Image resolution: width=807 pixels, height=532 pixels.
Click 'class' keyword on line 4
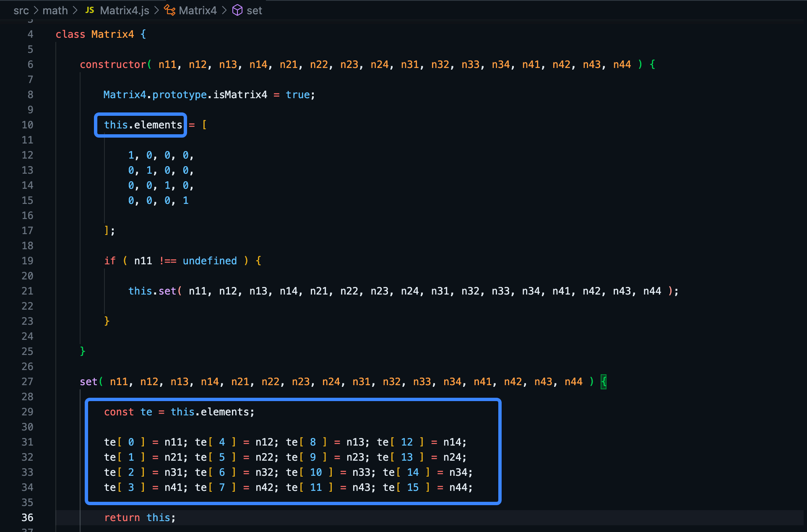(x=70, y=34)
